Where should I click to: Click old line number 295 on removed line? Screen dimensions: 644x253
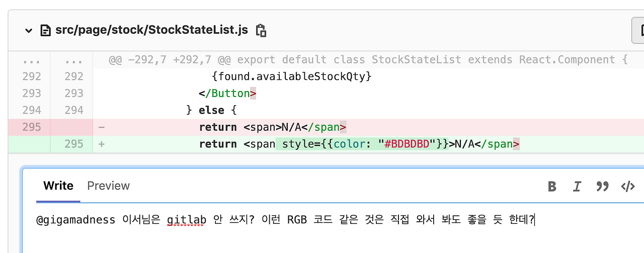[31, 127]
